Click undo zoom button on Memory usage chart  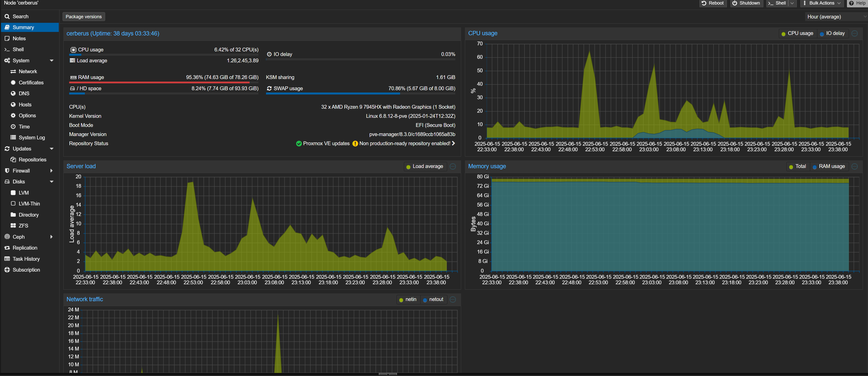(x=855, y=166)
